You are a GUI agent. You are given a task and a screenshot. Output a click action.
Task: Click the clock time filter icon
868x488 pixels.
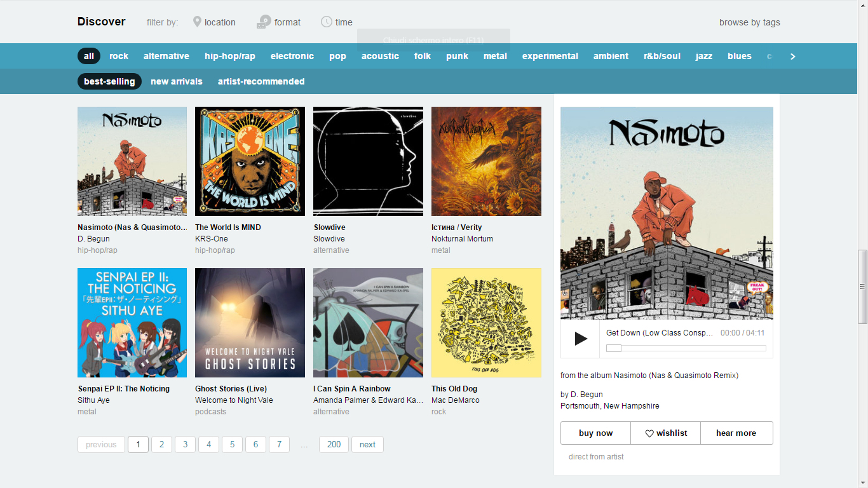(327, 22)
